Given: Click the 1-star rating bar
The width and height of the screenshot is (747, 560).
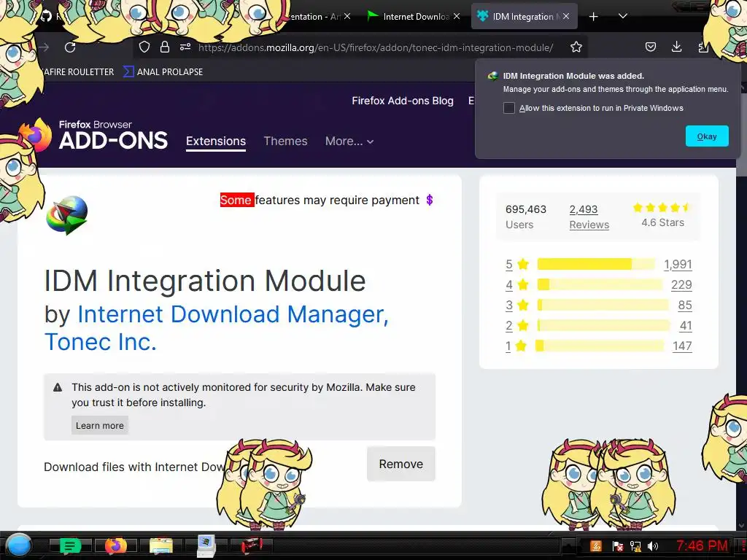Looking at the screenshot, I should point(600,346).
